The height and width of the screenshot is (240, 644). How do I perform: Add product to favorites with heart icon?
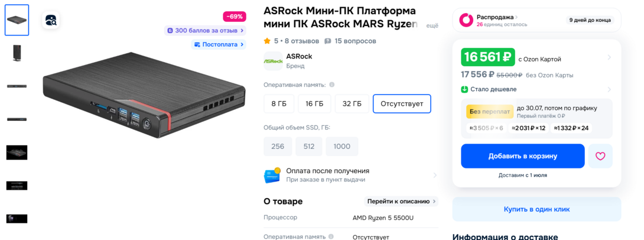coord(600,156)
